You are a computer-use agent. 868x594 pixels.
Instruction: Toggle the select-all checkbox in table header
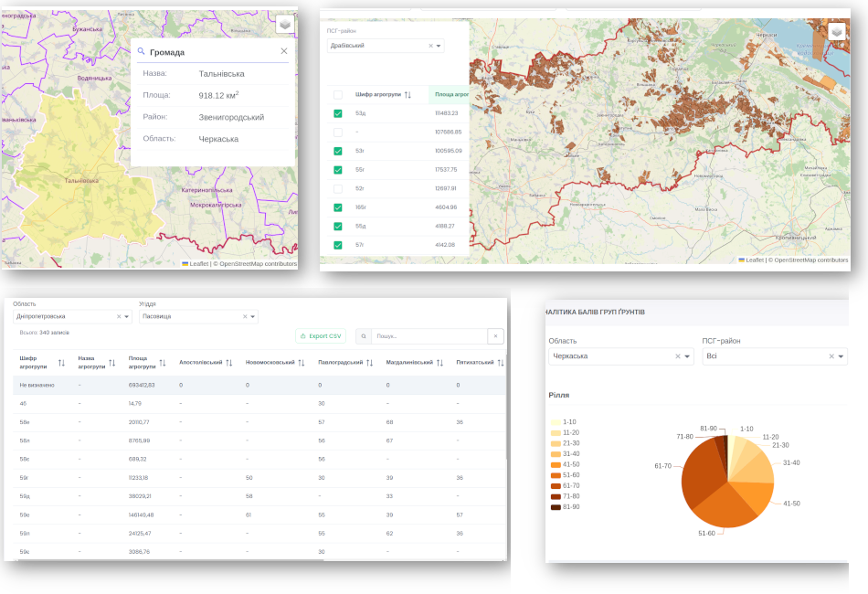[338, 94]
